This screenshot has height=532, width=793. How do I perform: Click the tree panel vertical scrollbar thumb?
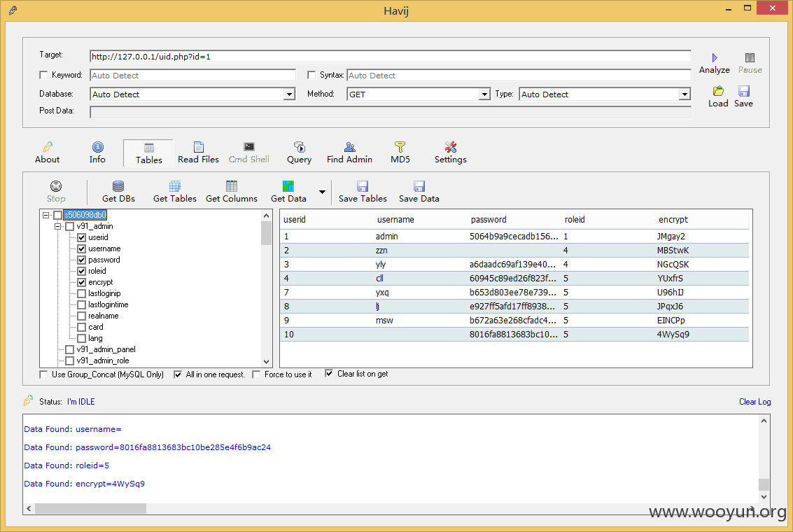click(x=267, y=233)
